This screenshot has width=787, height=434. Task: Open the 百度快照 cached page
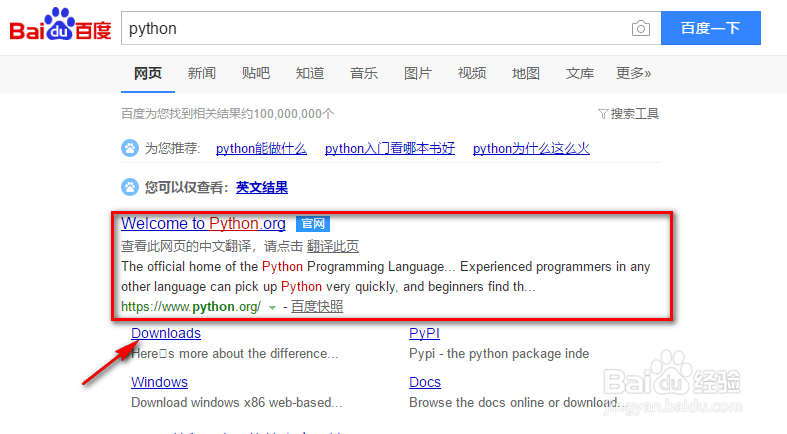click(317, 307)
